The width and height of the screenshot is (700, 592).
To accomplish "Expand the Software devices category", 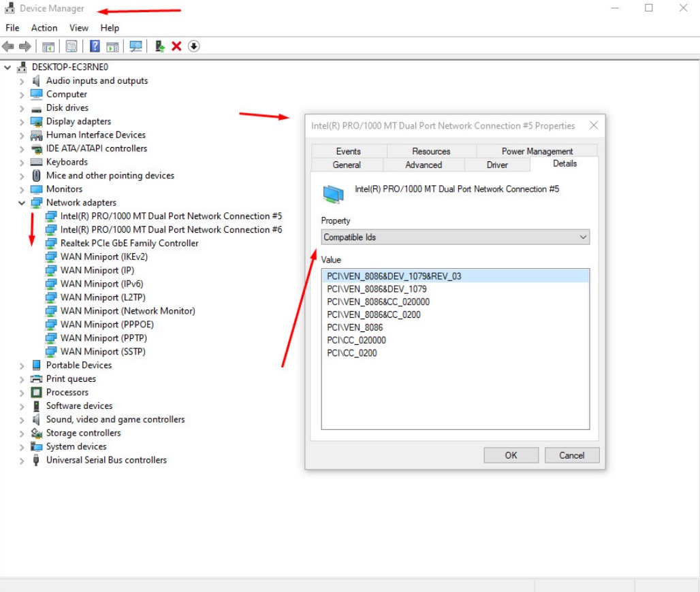I will pos(21,406).
